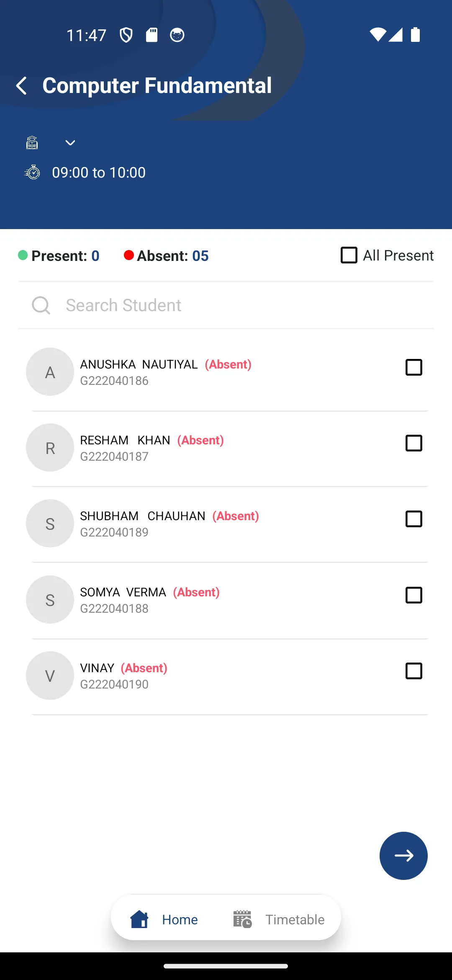Expand the class selection chevron
This screenshot has width=452, height=980.
click(70, 143)
